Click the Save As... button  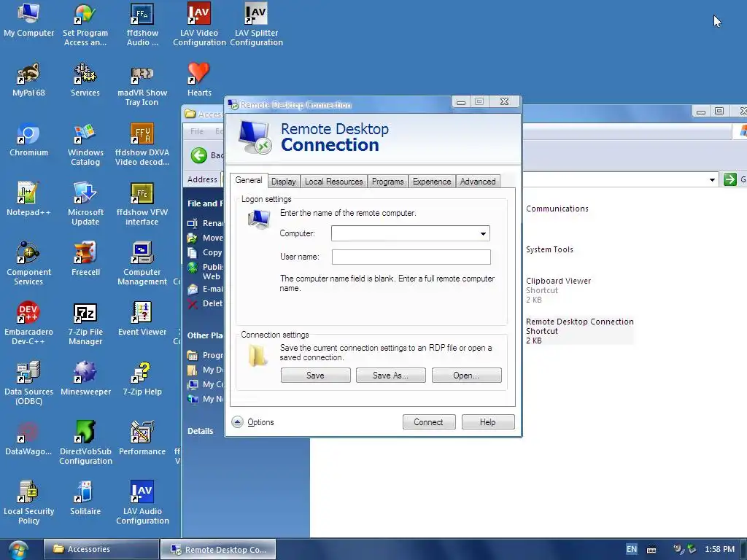391,376
